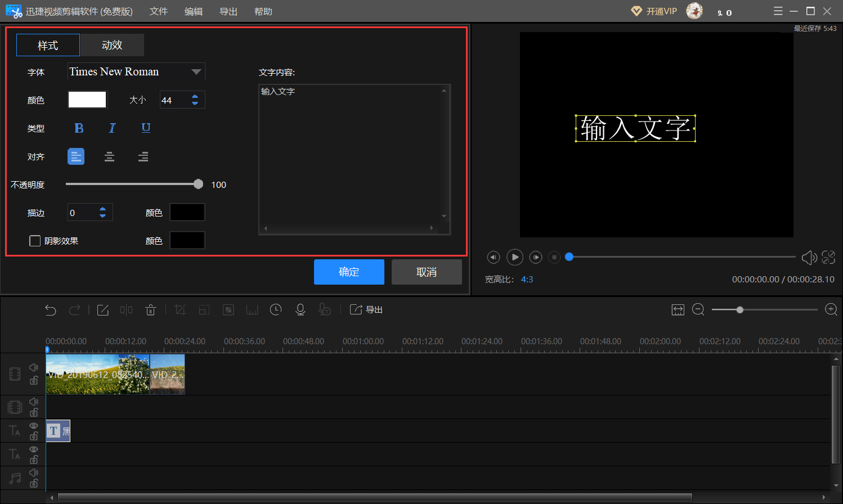This screenshot has width=843, height=504.
Task: Click the user avatar picture
Action: 694,11
